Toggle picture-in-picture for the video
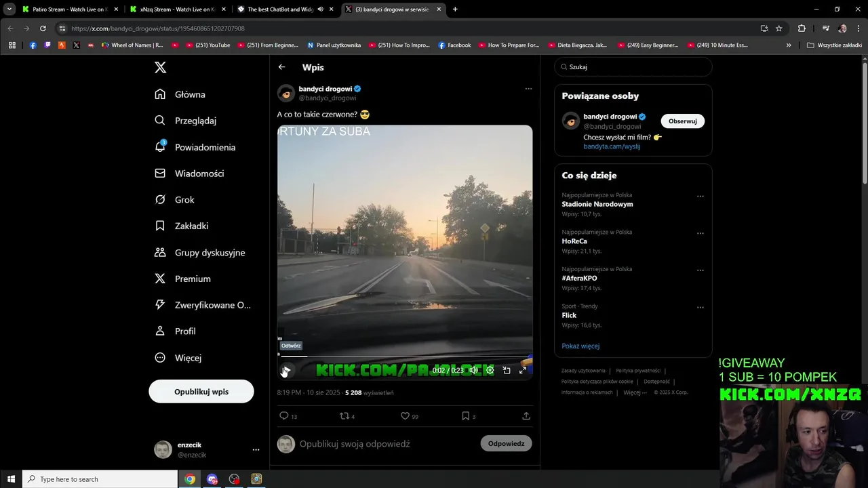 pos(507,370)
